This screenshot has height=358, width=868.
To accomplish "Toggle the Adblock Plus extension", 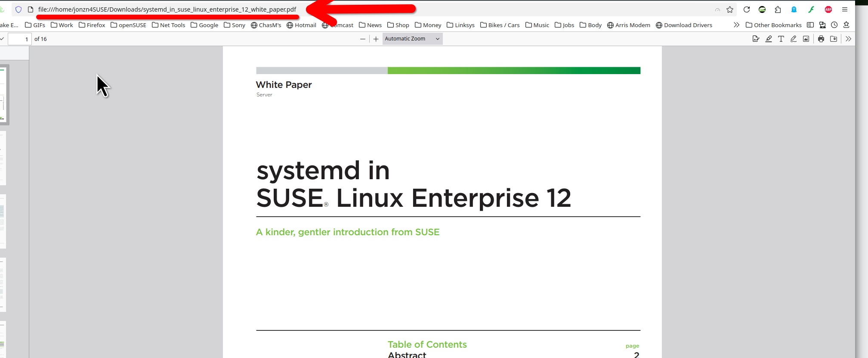I will coord(828,9).
